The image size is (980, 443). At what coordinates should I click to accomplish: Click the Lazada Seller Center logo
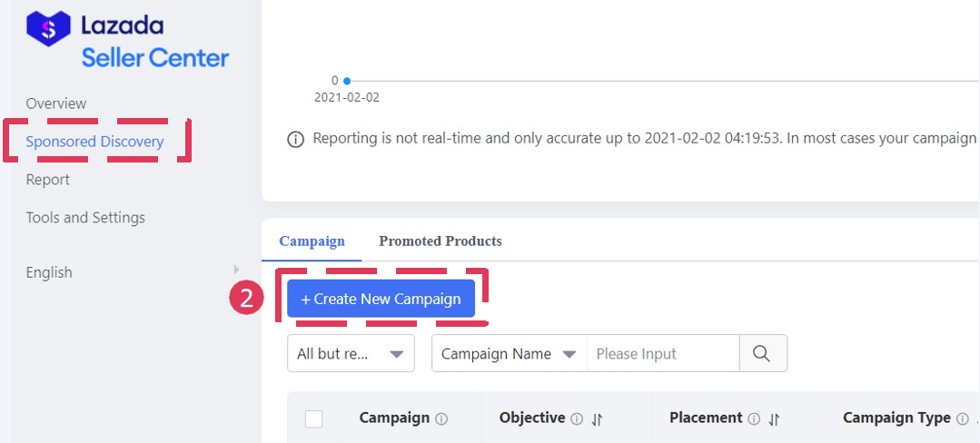(x=127, y=39)
